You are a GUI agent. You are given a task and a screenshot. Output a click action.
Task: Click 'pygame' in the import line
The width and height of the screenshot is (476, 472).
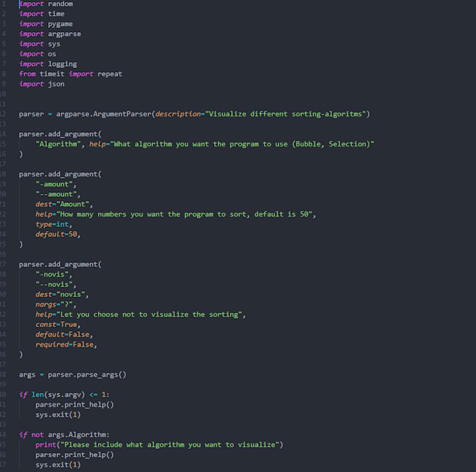(x=60, y=24)
